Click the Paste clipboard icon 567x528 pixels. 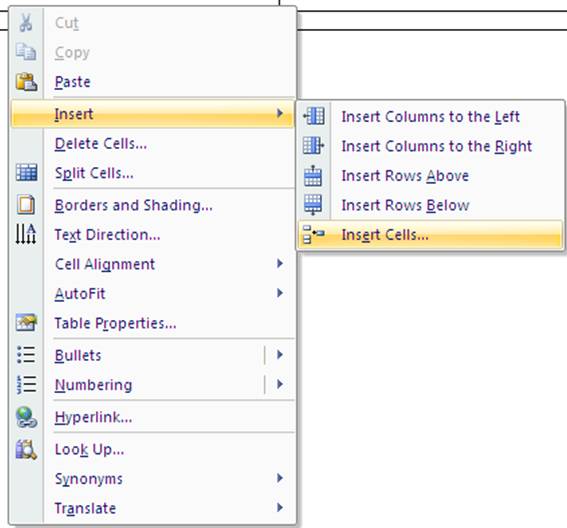[x=26, y=82]
